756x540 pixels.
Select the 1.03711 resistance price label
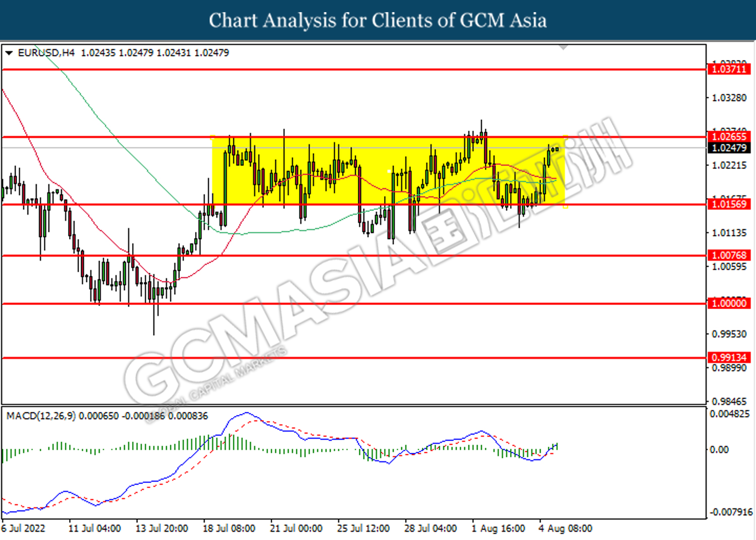pos(729,69)
